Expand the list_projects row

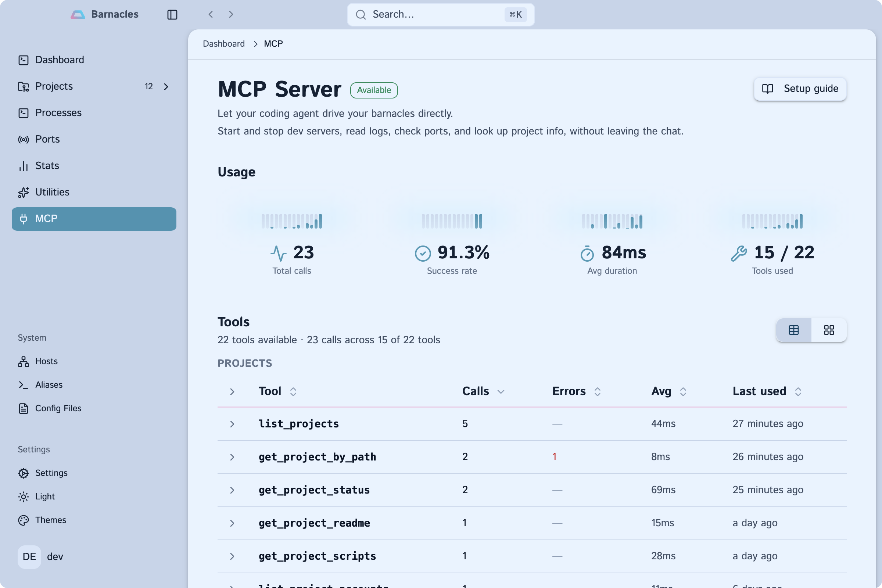tap(232, 424)
